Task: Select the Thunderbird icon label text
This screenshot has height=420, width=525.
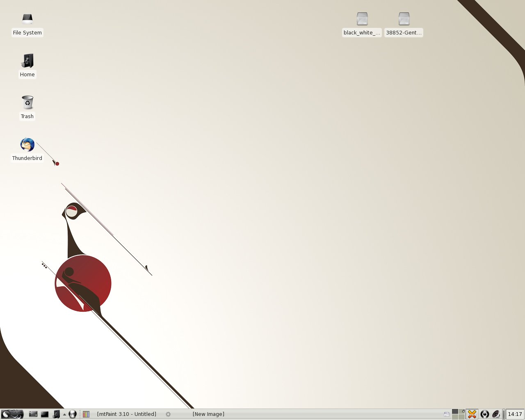Action: 27,158
